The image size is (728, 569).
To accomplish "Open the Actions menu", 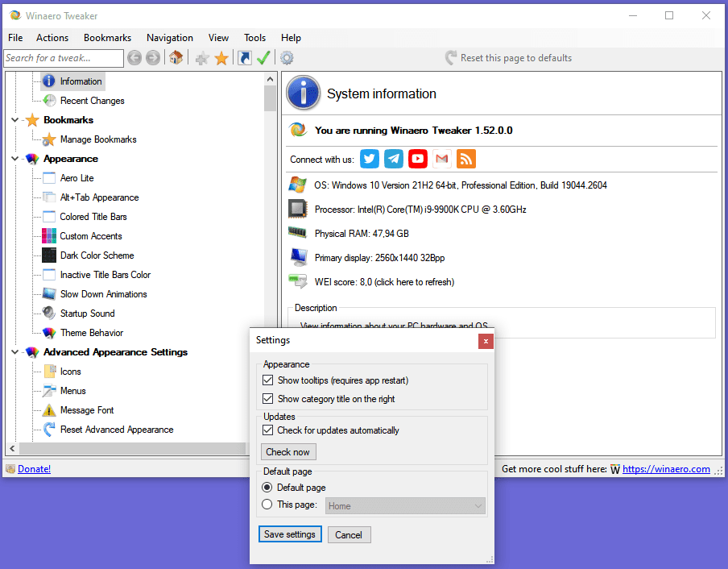I will tap(52, 38).
